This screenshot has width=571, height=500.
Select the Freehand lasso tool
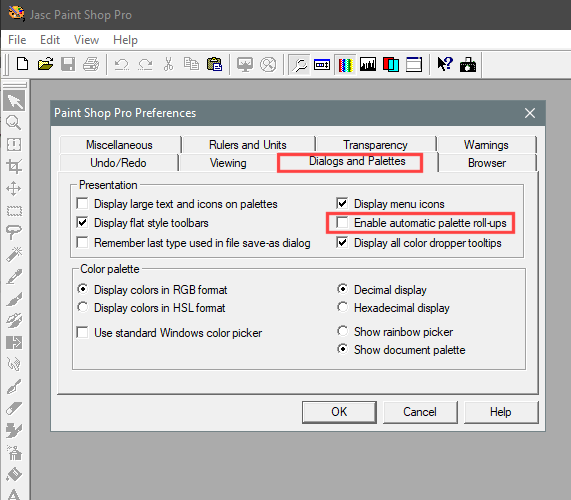point(14,232)
